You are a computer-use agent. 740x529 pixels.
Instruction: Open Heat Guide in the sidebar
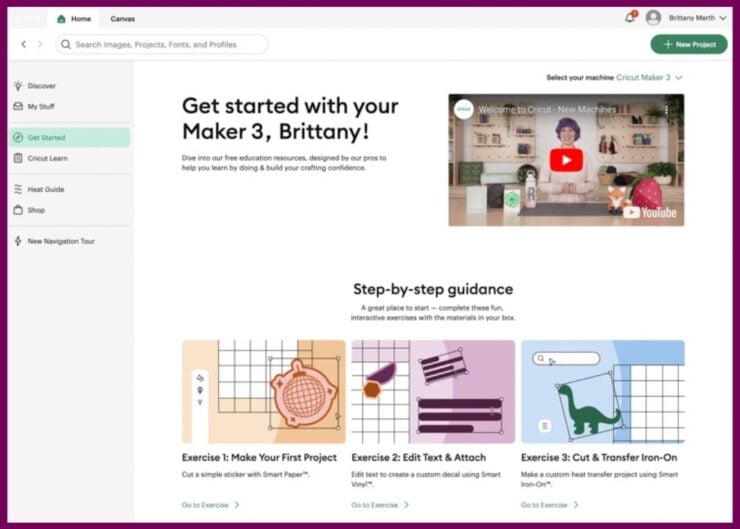[x=69, y=189]
